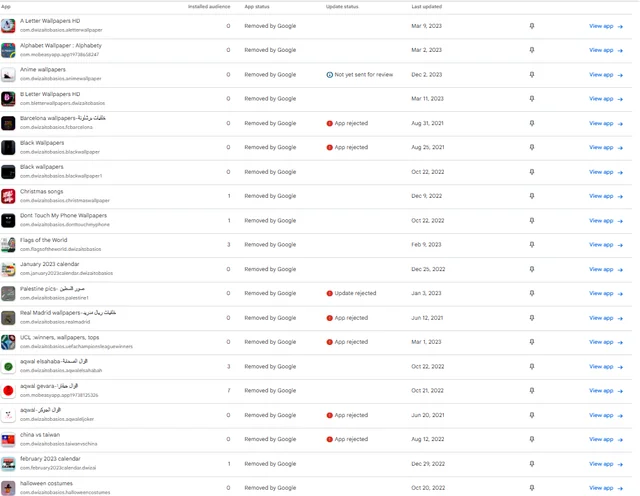The height and width of the screenshot is (496, 640).
Task: Sort by Installed audience column header
Action: point(209,6)
